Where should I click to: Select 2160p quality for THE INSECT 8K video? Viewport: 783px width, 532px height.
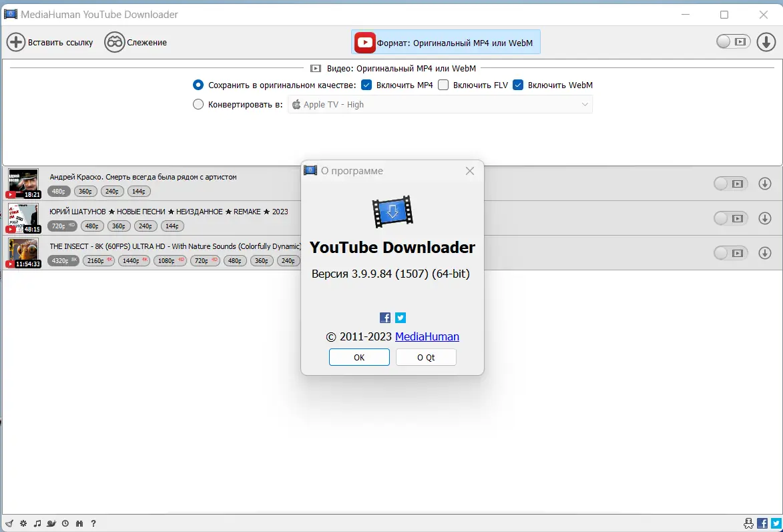click(x=98, y=260)
